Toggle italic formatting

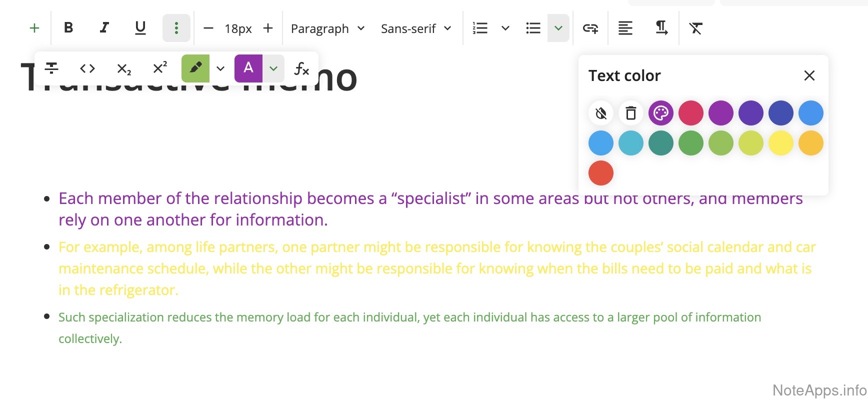point(104,28)
